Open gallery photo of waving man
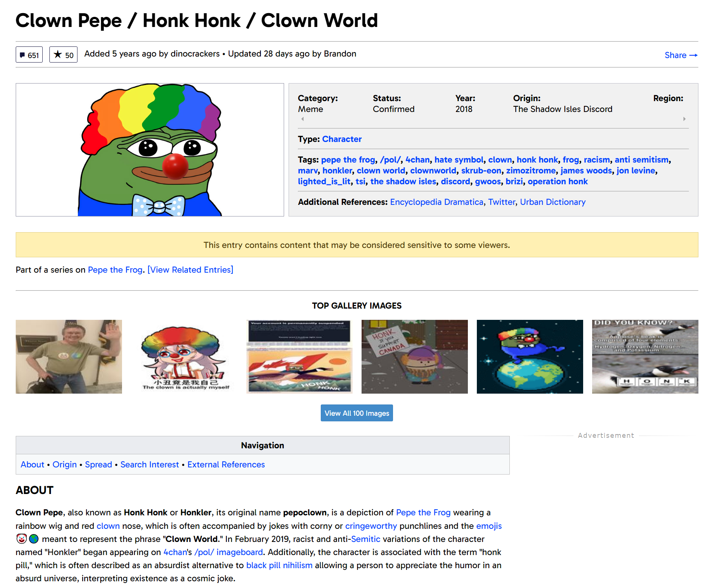728x588 pixels. (69, 357)
